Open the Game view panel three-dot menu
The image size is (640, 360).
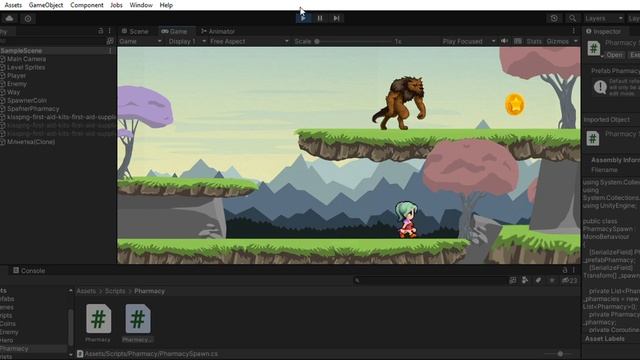pyautogui.click(x=573, y=31)
